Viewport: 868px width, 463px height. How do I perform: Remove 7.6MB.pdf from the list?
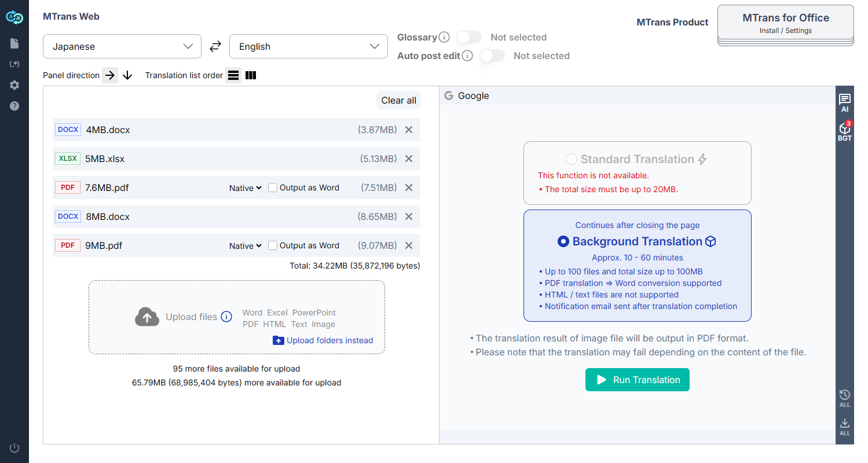click(409, 188)
